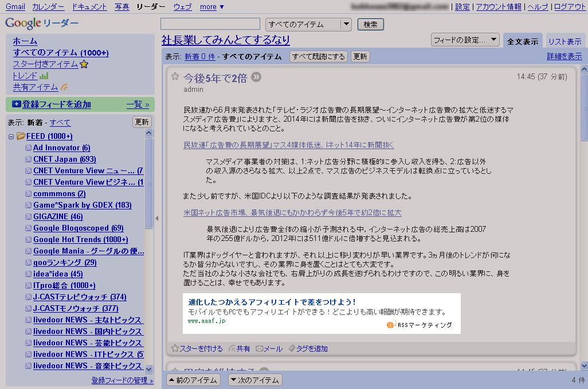Click the star icon next to スター付きアイテム
This screenshot has width=588, height=389.
click(x=84, y=64)
